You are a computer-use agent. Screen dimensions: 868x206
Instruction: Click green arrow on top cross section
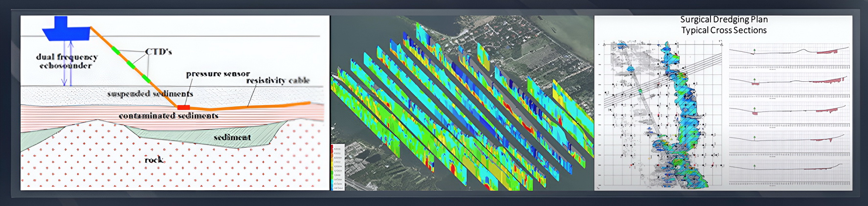tap(755, 50)
